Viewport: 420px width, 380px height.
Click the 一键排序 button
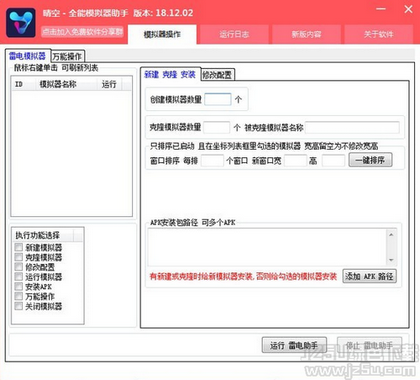coord(370,160)
